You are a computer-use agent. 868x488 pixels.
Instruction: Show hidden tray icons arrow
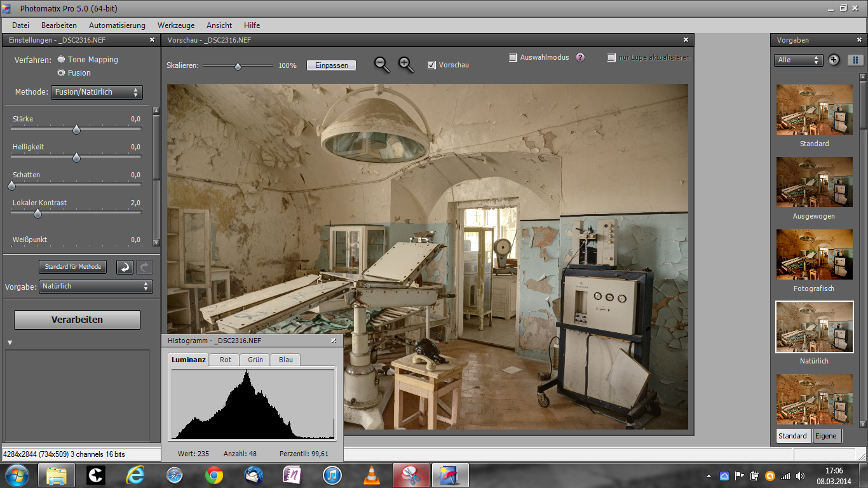point(709,475)
